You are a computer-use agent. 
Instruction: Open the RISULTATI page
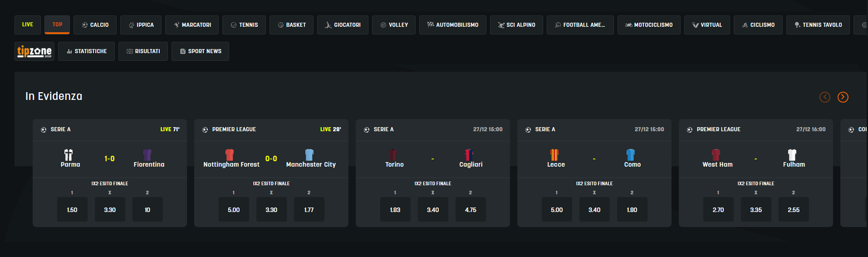click(143, 51)
